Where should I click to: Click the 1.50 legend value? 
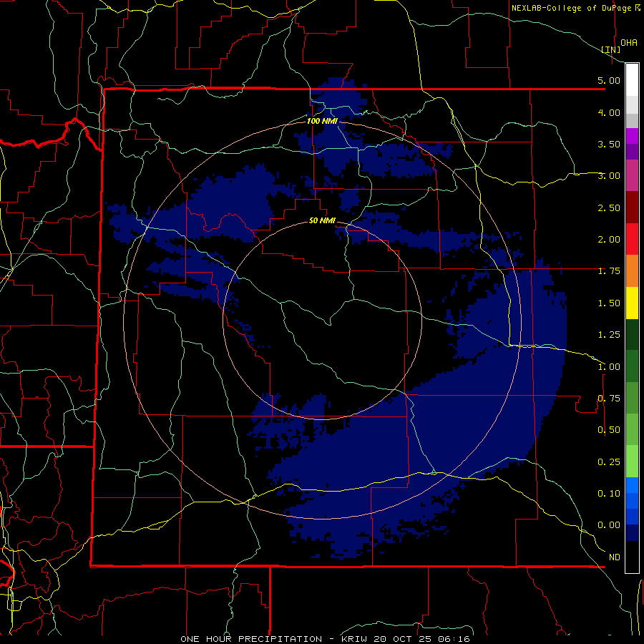[609, 303]
